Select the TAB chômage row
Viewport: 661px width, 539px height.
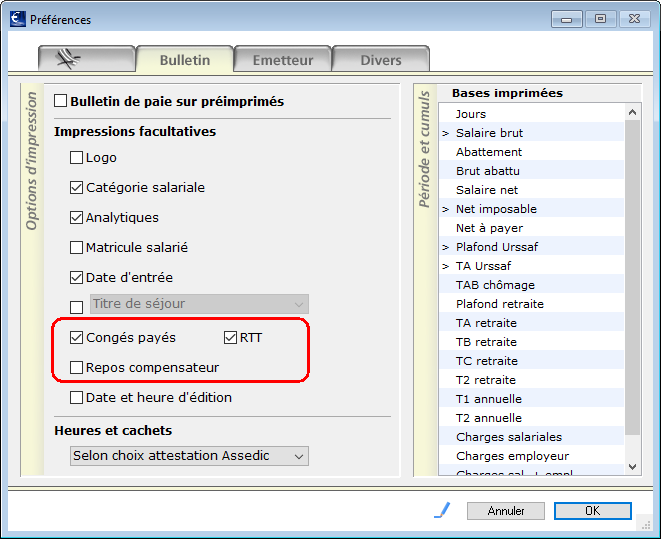532,285
